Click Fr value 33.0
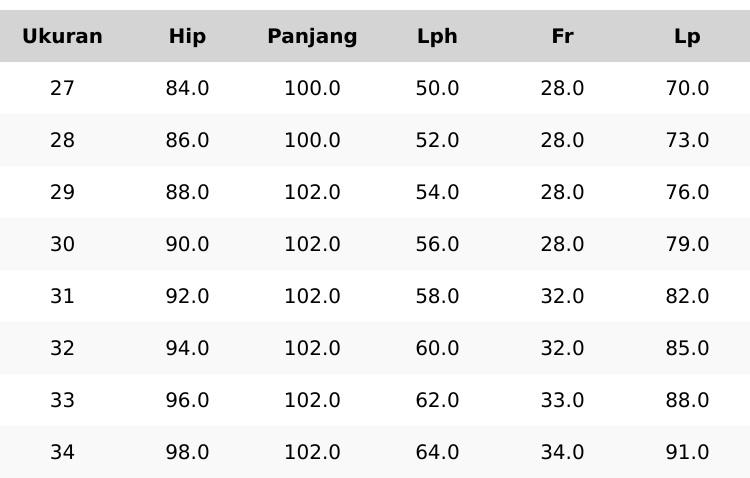Screen dimensions: 750x478 (x=562, y=401)
